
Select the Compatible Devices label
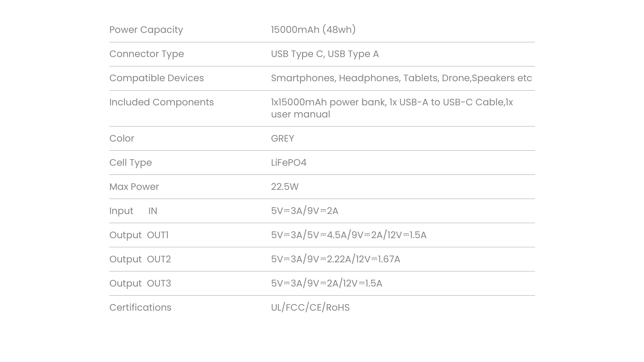(156, 78)
